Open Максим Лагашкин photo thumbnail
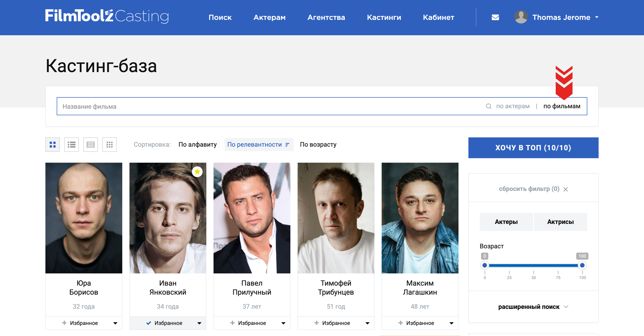The width and height of the screenshot is (644, 336). point(420,218)
